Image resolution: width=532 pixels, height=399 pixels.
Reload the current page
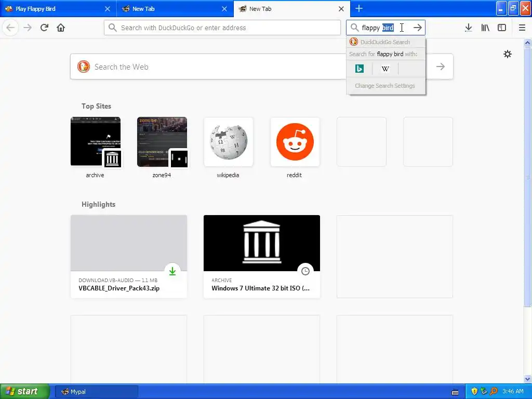point(44,28)
